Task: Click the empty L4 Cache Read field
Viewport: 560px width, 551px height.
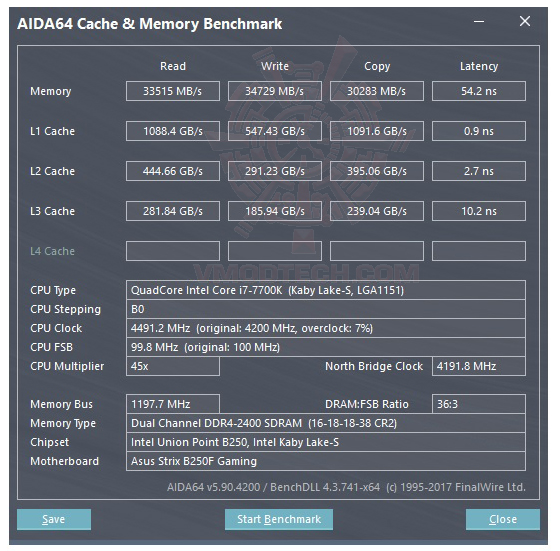Action: coord(173,251)
